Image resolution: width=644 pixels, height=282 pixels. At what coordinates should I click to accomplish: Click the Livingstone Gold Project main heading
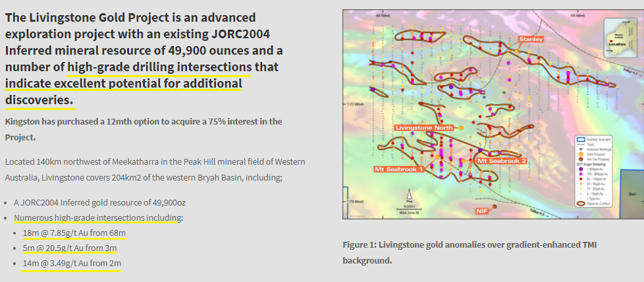click(x=144, y=59)
